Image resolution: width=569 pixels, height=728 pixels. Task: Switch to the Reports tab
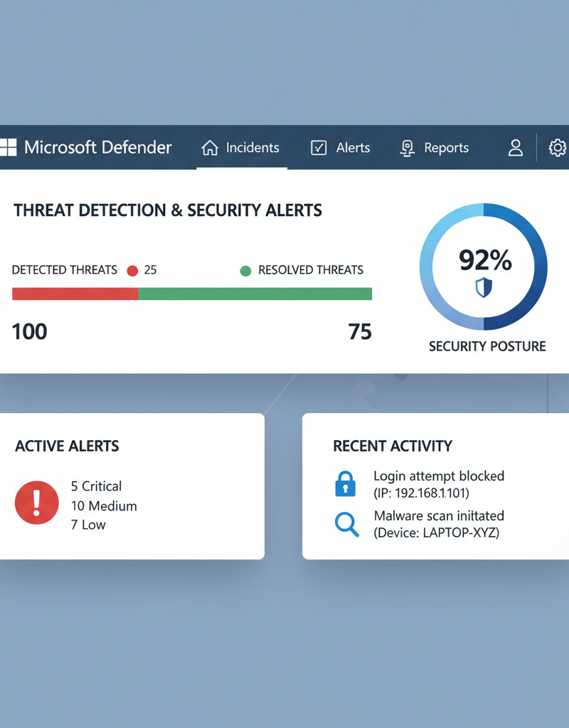(x=435, y=148)
